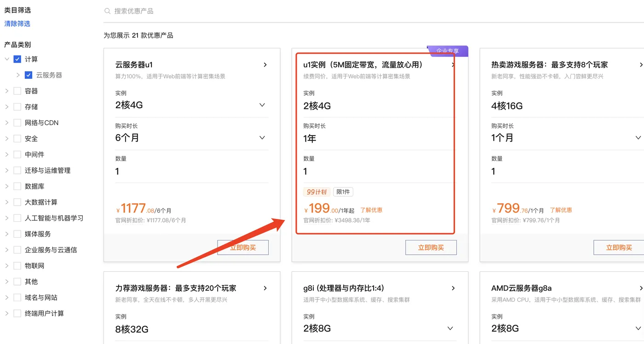The width and height of the screenshot is (644, 344).
Task: Click 立即购买 on the u1实例 card
Action: pos(431,247)
